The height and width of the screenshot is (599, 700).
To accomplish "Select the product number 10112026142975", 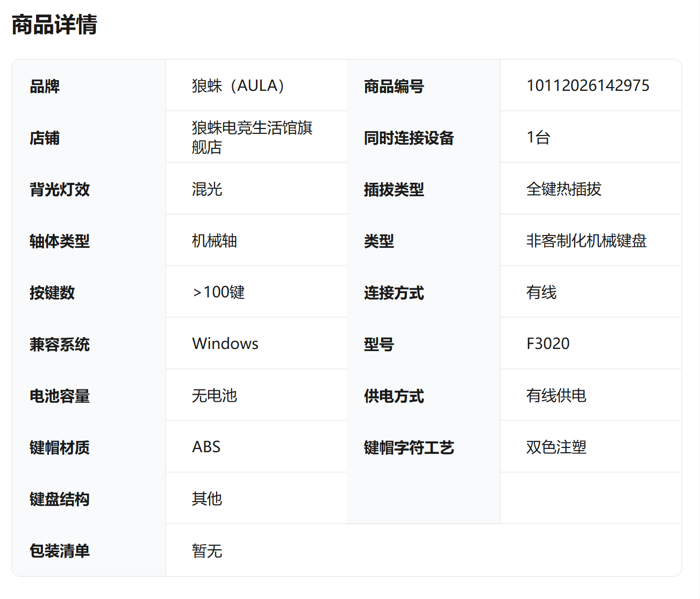I will (x=588, y=85).
